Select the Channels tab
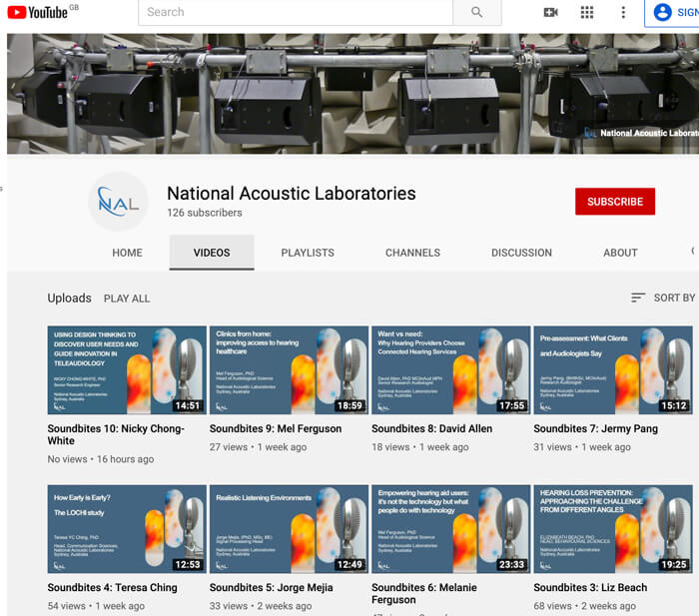This screenshot has height=616, width=699. [x=412, y=253]
